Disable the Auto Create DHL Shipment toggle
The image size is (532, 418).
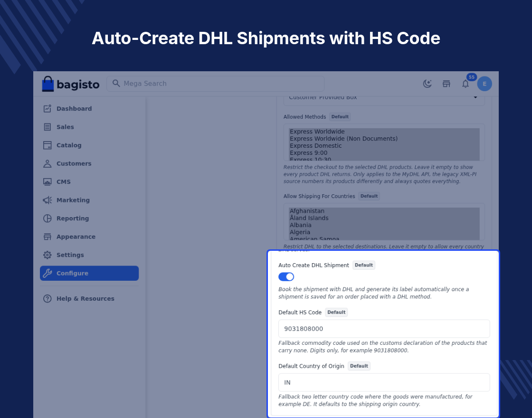tap(286, 277)
